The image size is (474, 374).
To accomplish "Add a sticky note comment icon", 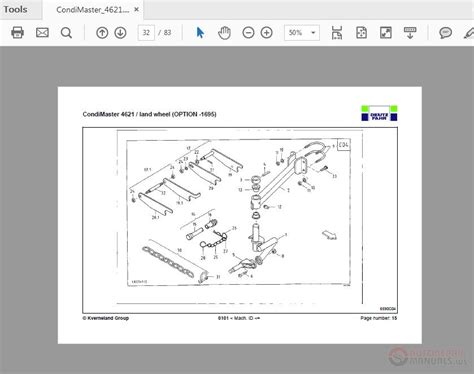I will pos(445,33).
